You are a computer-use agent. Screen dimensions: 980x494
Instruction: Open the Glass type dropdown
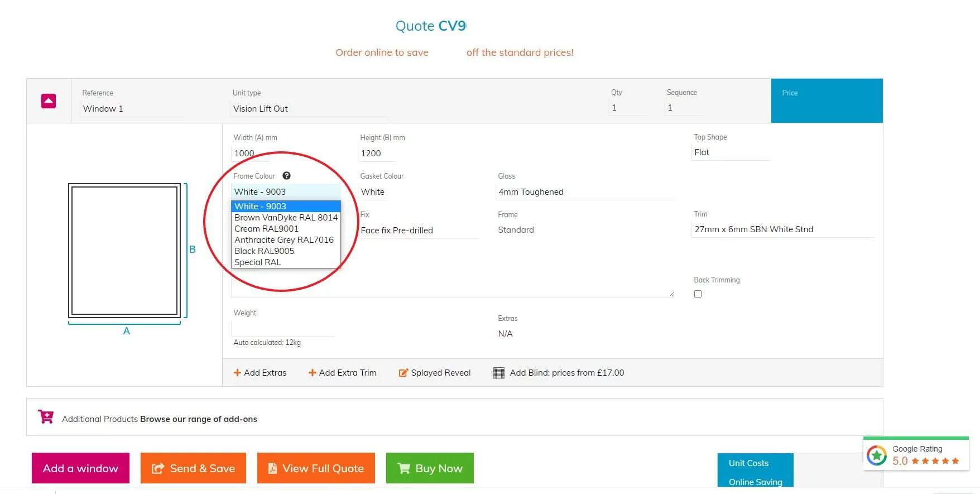click(585, 192)
